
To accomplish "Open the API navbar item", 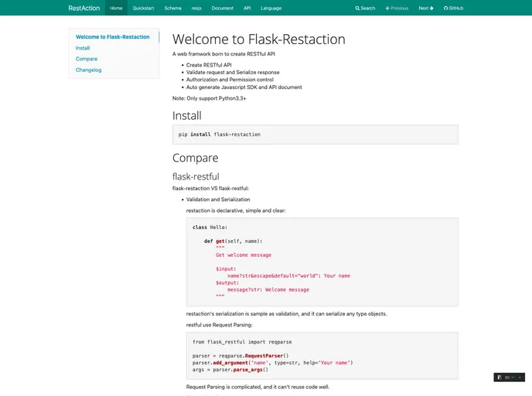I will point(247,9).
